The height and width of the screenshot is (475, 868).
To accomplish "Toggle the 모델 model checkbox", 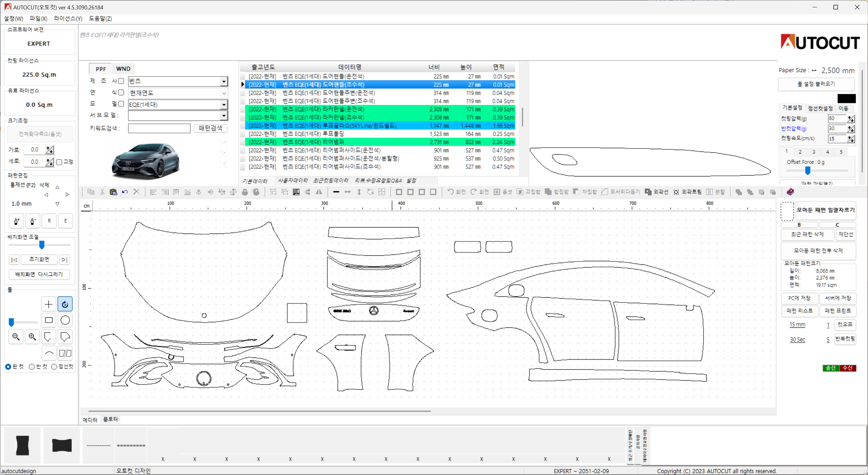I will [121, 104].
